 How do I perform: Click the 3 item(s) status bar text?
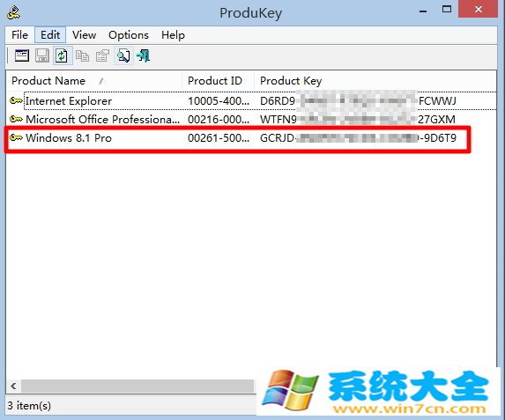[29, 406]
